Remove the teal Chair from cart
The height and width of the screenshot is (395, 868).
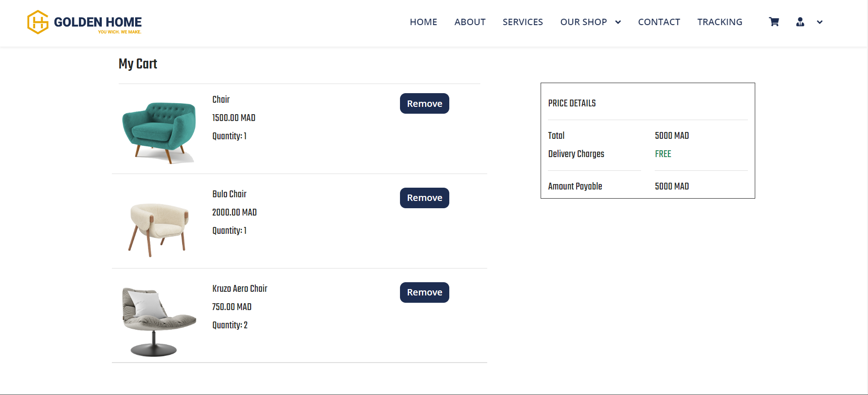(425, 104)
